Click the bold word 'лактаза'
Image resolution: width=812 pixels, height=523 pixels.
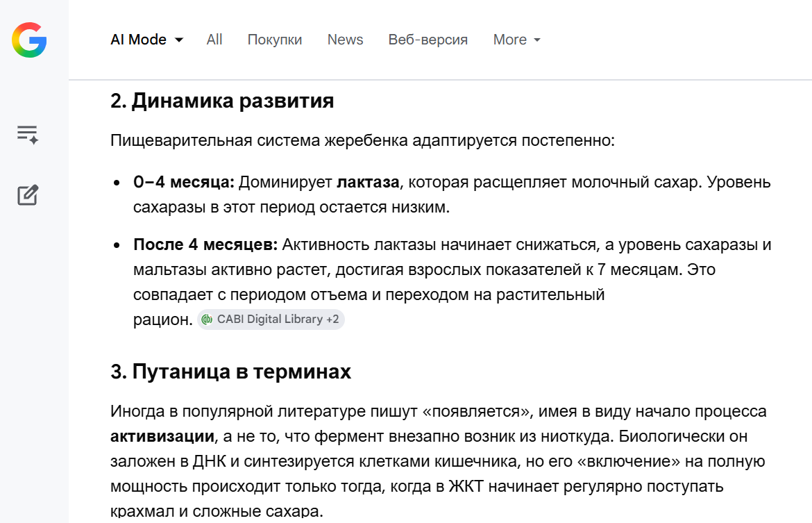[368, 183]
